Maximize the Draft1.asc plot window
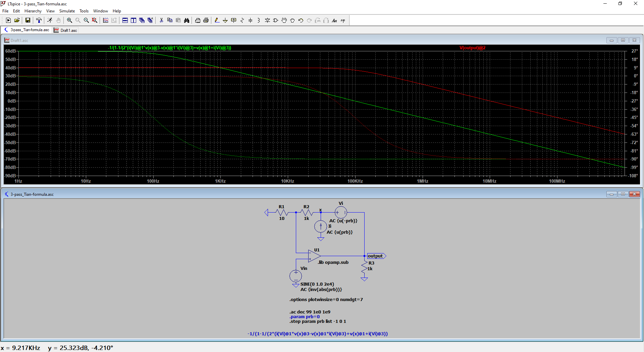This screenshot has height=352, width=644. click(x=623, y=40)
